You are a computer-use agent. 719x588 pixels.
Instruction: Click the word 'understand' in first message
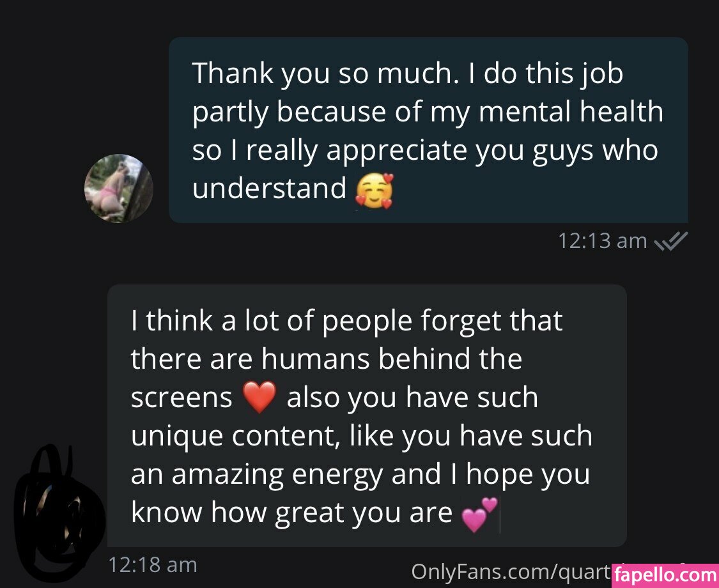pos(269,189)
